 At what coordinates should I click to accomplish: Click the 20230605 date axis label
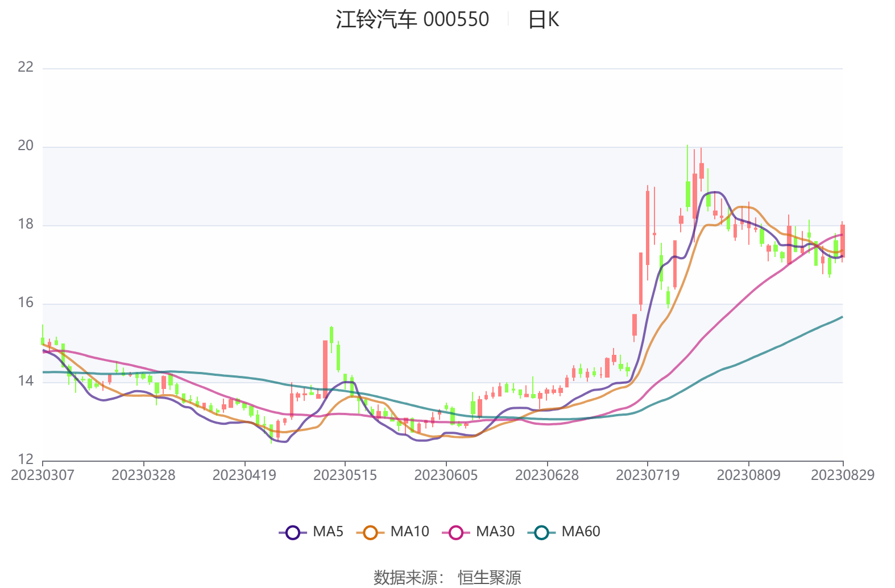coord(446,475)
